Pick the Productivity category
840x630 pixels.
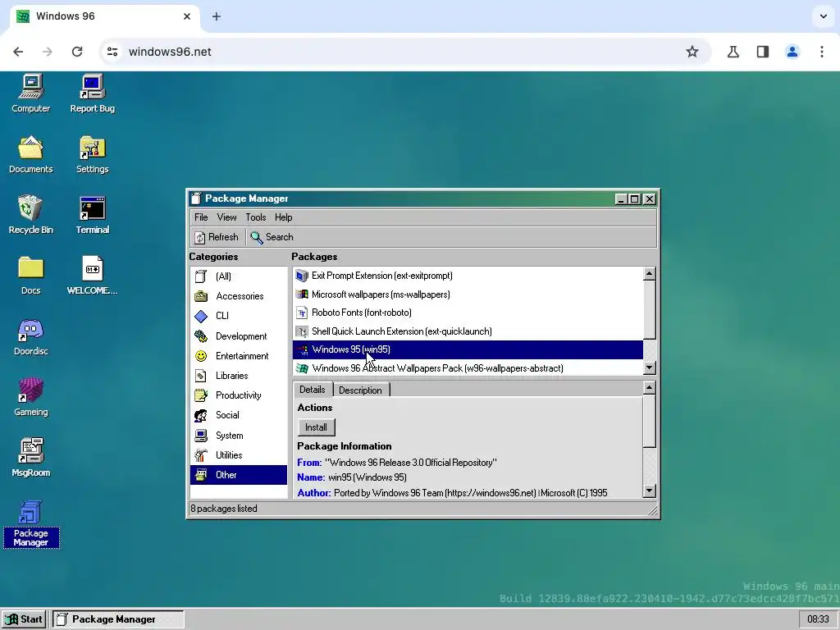click(239, 395)
